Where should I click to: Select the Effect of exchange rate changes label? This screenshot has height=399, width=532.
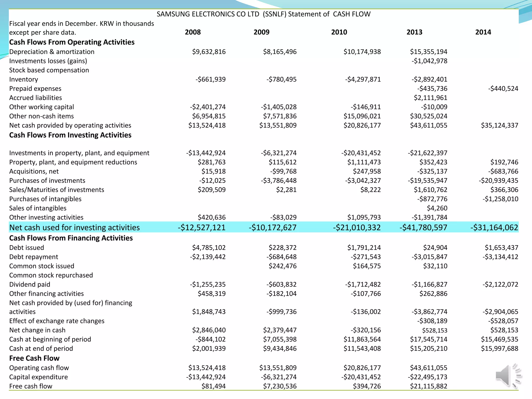point(57,321)
